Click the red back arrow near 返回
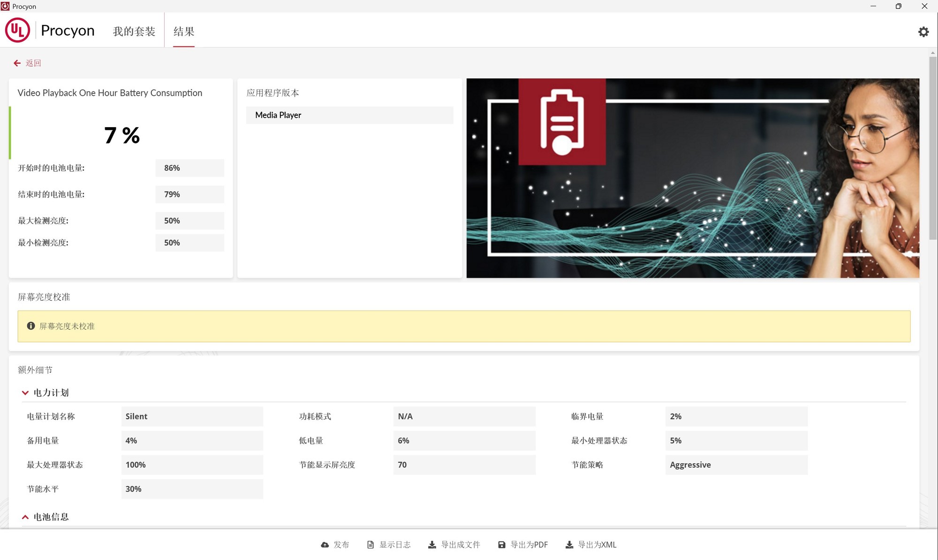Viewport: 938px width, 560px height. click(x=17, y=63)
